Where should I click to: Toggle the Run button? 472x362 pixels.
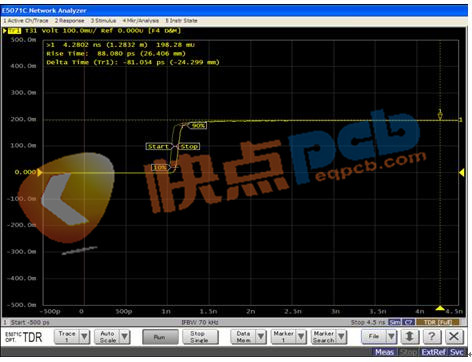[x=160, y=337]
